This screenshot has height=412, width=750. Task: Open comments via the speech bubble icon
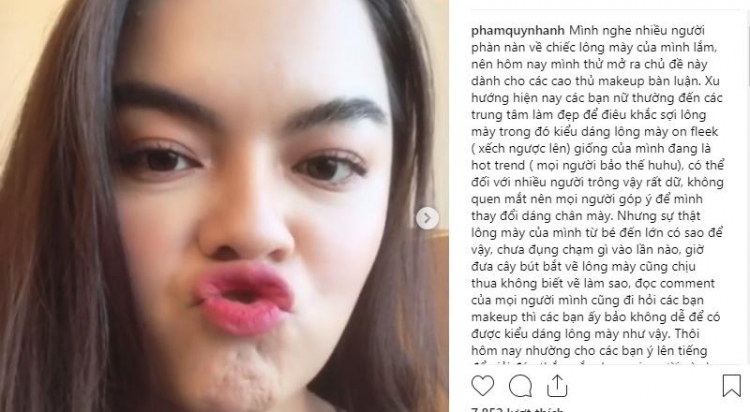click(x=520, y=386)
